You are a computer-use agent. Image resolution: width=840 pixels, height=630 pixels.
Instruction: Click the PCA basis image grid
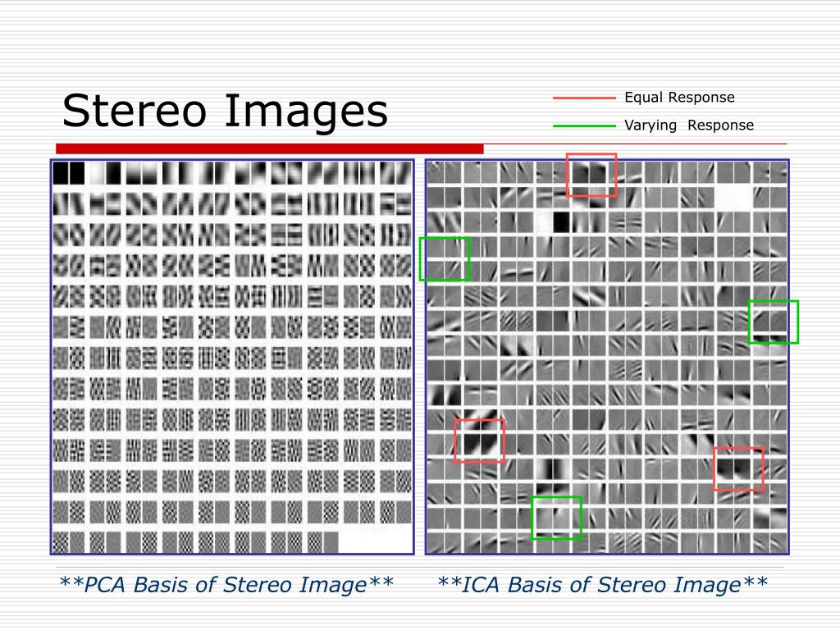[x=232, y=357]
